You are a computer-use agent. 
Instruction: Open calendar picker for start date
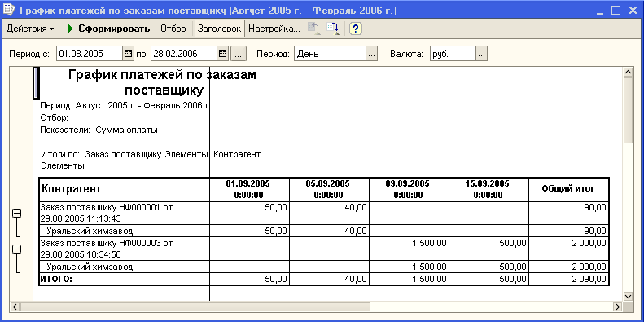[128, 54]
